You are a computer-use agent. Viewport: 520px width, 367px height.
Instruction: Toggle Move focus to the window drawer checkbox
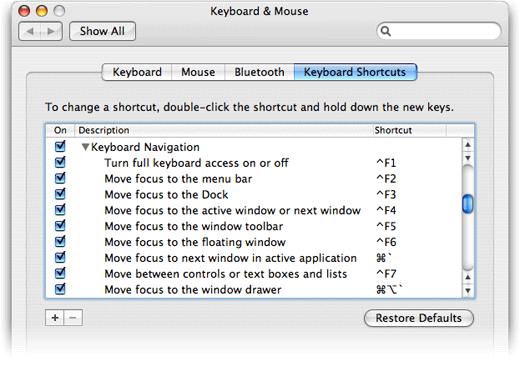pyautogui.click(x=60, y=289)
